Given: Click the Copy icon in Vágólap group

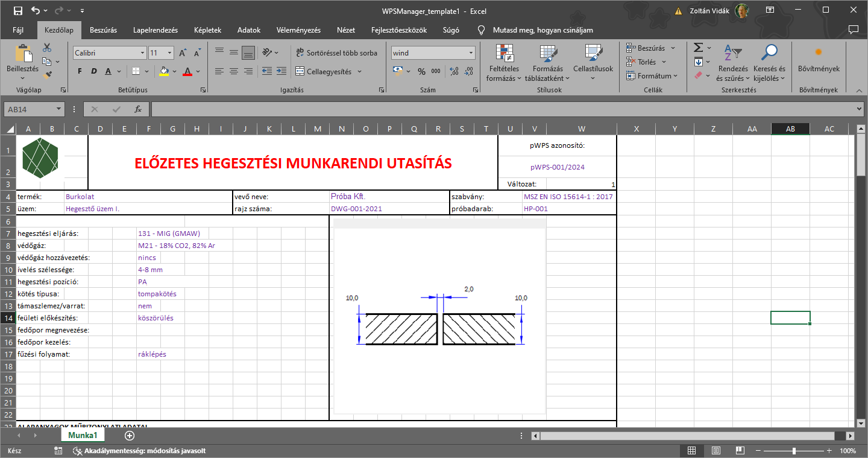Looking at the screenshot, I should 47,62.
